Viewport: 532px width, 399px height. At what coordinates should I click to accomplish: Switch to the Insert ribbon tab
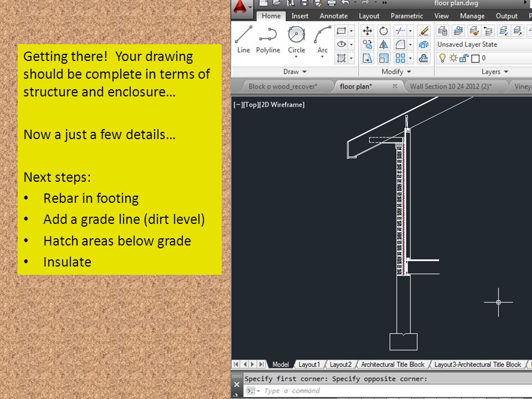click(x=300, y=16)
